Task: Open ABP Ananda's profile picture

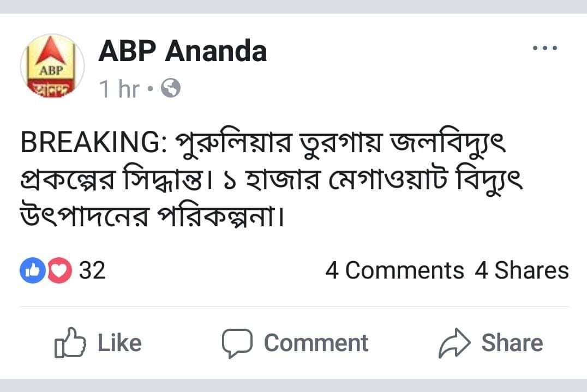Action: (x=52, y=68)
